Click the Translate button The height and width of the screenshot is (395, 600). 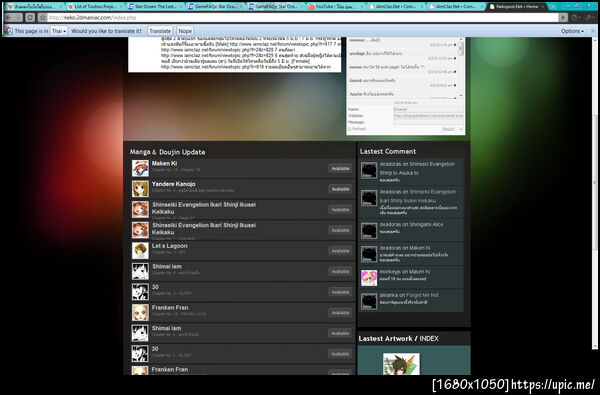[x=160, y=31]
